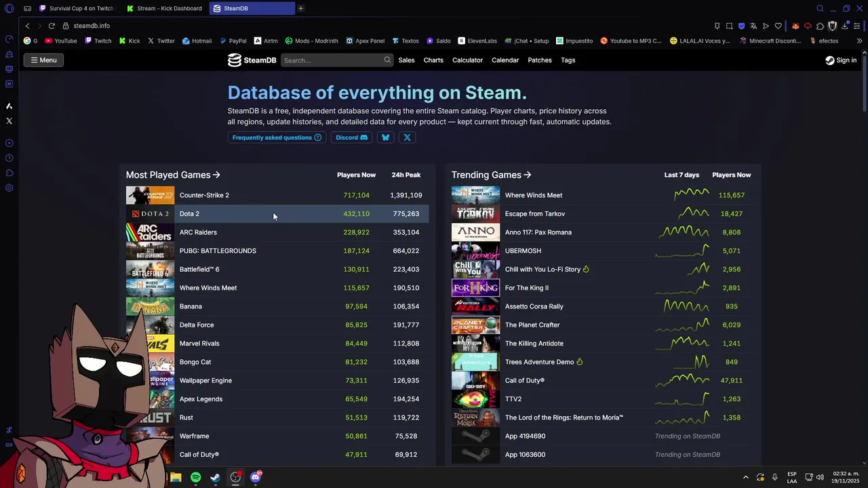The height and width of the screenshot is (488, 868).
Task: Open Easy Setup sliders icon
Action: (x=857, y=26)
